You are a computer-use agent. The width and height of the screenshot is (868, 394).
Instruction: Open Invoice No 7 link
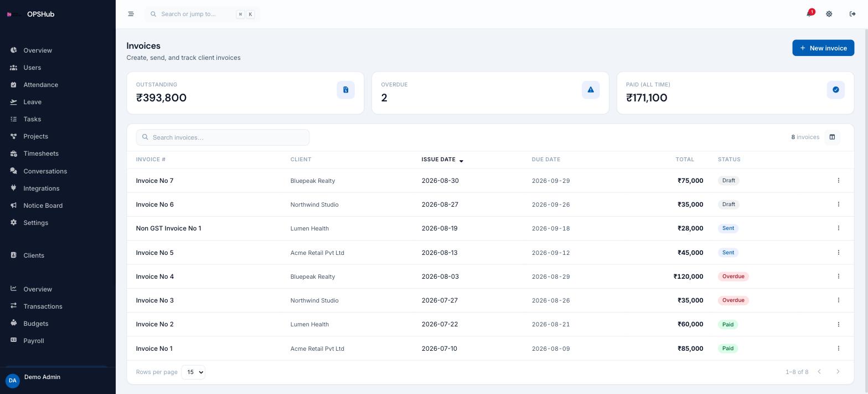pyautogui.click(x=154, y=181)
